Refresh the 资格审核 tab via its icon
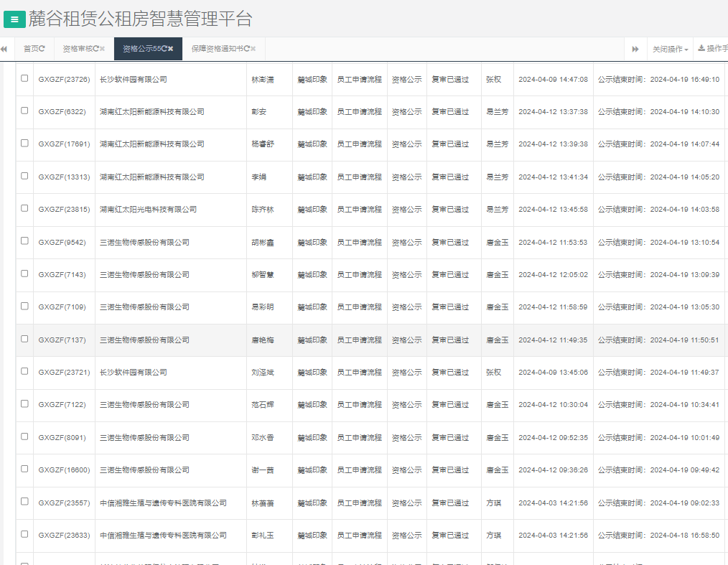 [x=95, y=49]
